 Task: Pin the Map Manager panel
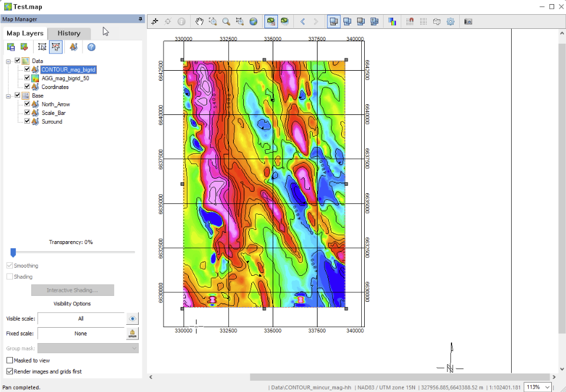(x=140, y=19)
